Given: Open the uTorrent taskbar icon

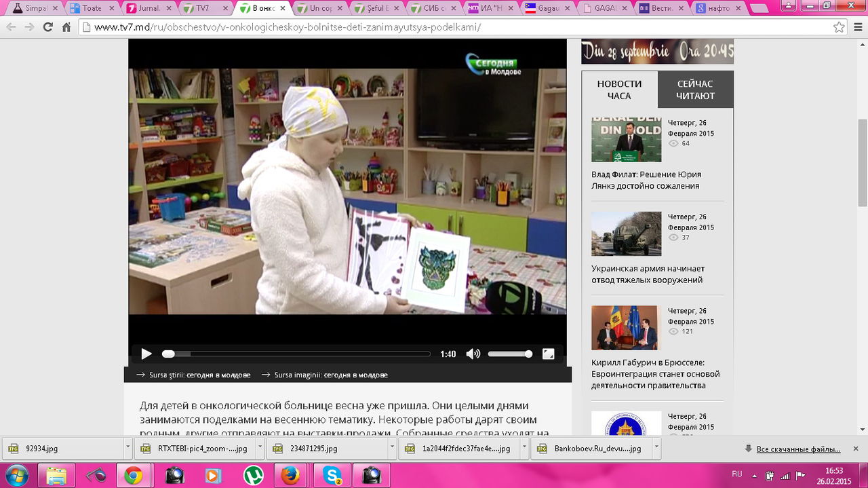Looking at the screenshot, I should (x=253, y=475).
